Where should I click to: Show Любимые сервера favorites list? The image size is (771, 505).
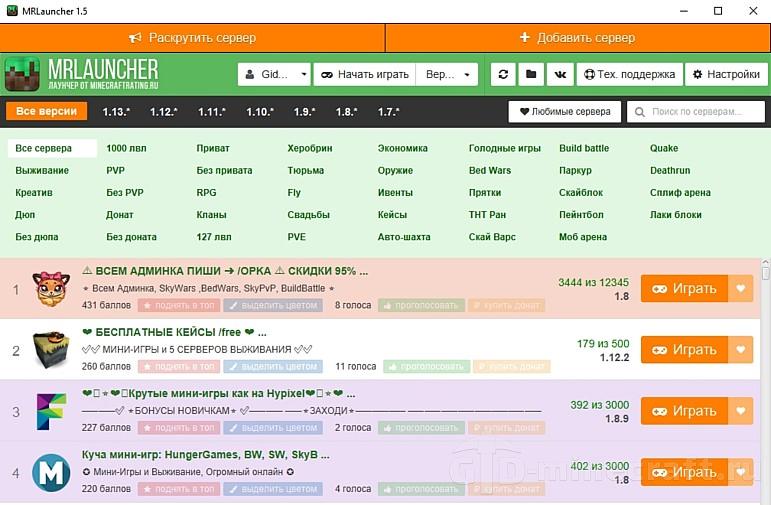(x=565, y=112)
